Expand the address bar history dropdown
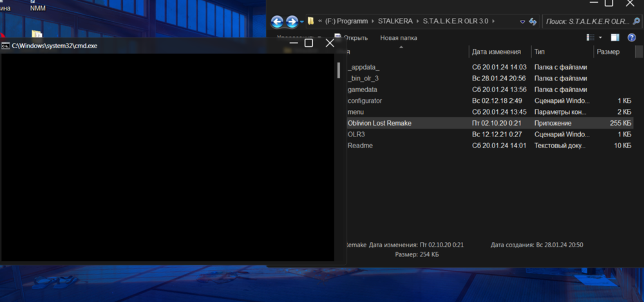 point(522,21)
